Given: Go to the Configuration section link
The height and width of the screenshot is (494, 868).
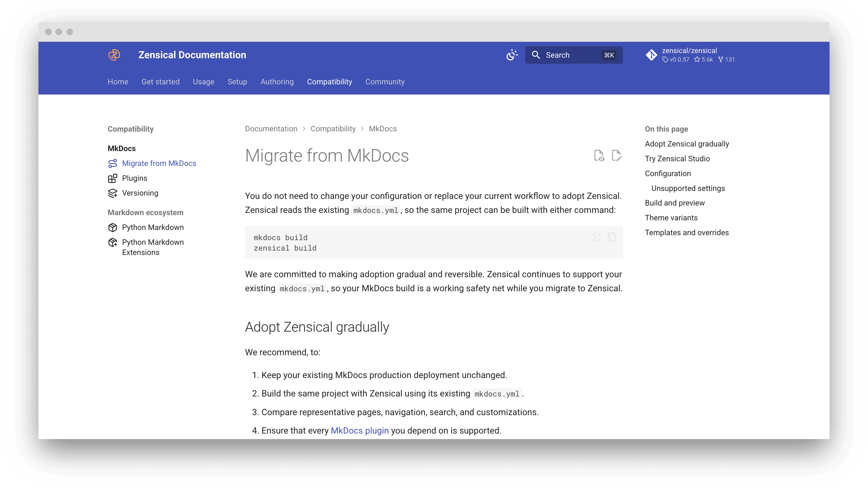Looking at the screenshot, I should click(x=668, y=174).
